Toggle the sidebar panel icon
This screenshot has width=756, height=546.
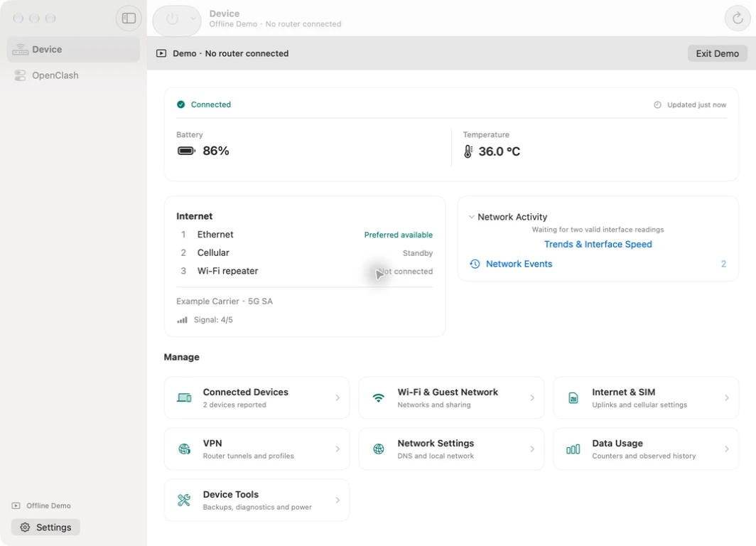129,18
